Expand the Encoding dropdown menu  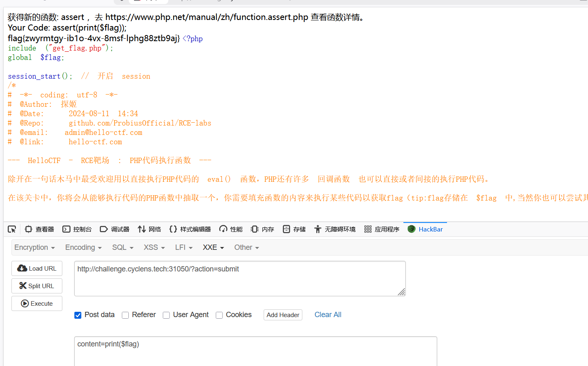[84, 247]
